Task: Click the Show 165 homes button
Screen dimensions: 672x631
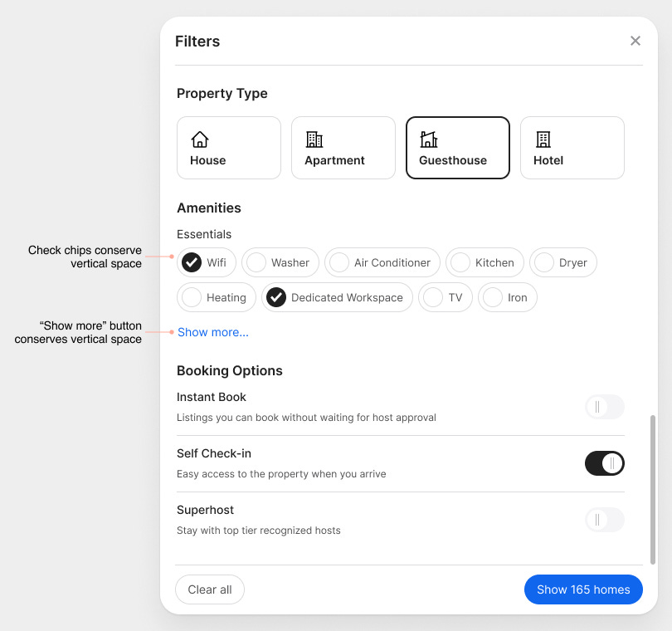Action: point(583,589)
